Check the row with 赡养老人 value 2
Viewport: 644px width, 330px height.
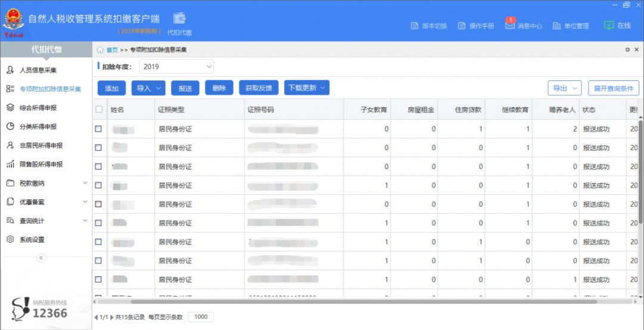tap(98, 129)
